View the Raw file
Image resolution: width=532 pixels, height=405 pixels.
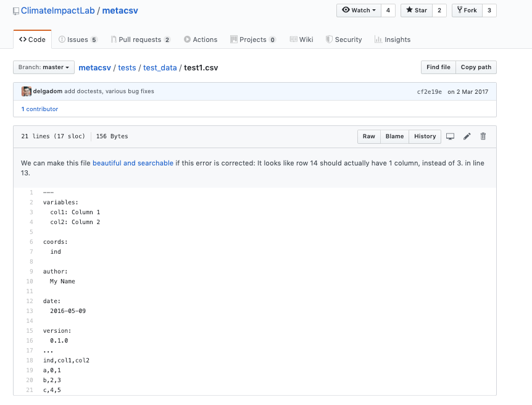pos(369,136)
